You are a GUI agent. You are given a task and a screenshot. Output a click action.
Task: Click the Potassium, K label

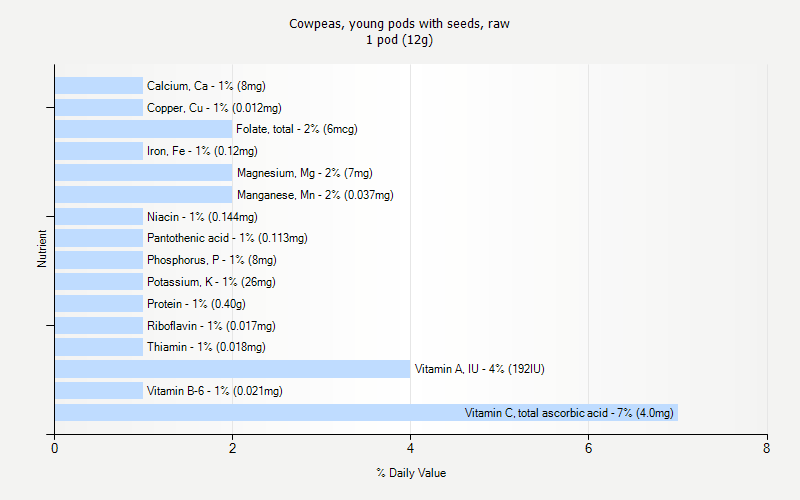[211, 282]
